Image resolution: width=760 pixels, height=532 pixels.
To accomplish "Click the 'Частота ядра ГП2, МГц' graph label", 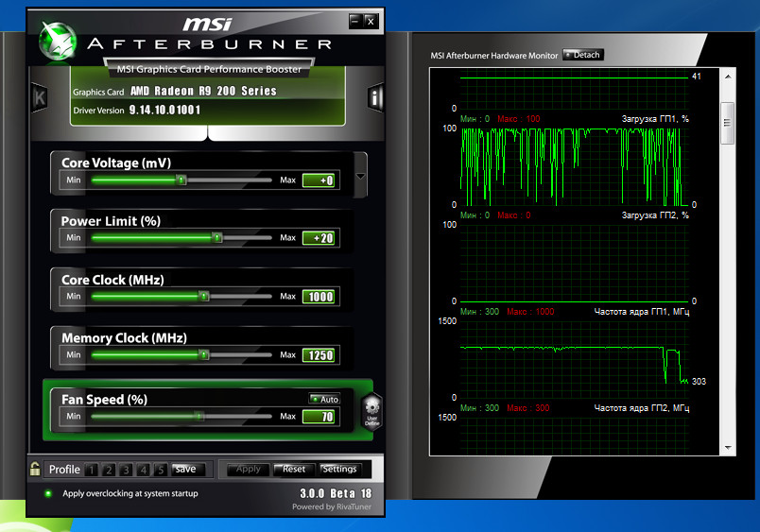I will coord(642,408).
